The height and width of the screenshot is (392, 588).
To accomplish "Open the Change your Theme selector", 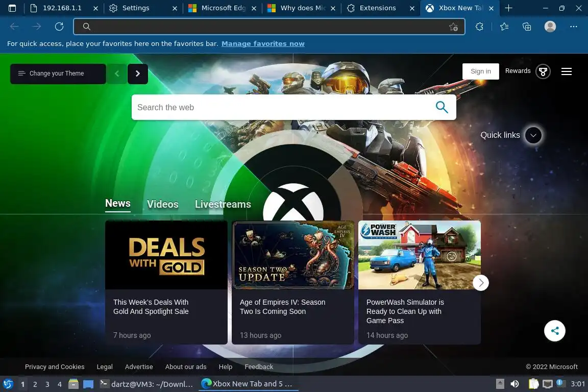I will [58, 73].
